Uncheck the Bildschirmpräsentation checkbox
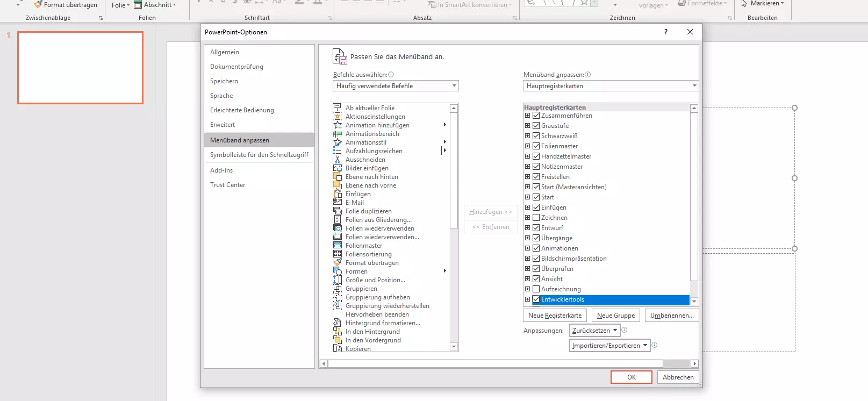 tap(536, 258)
